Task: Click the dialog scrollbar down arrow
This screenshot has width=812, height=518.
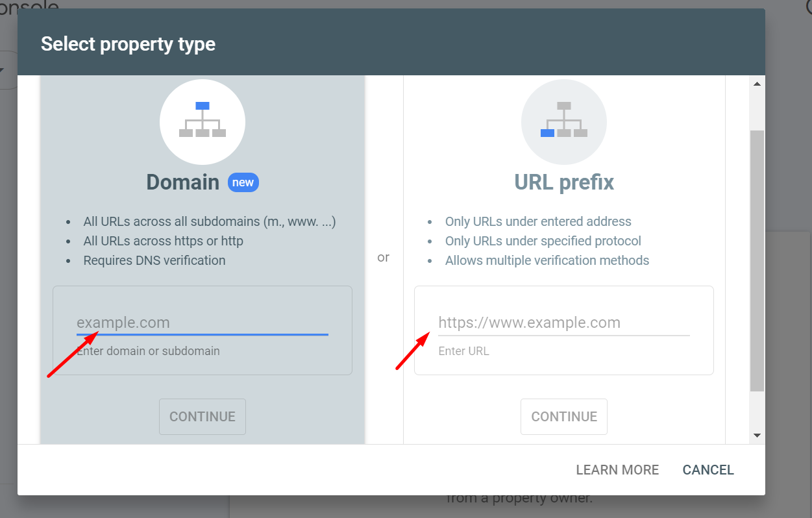Action: click(757, 436)
